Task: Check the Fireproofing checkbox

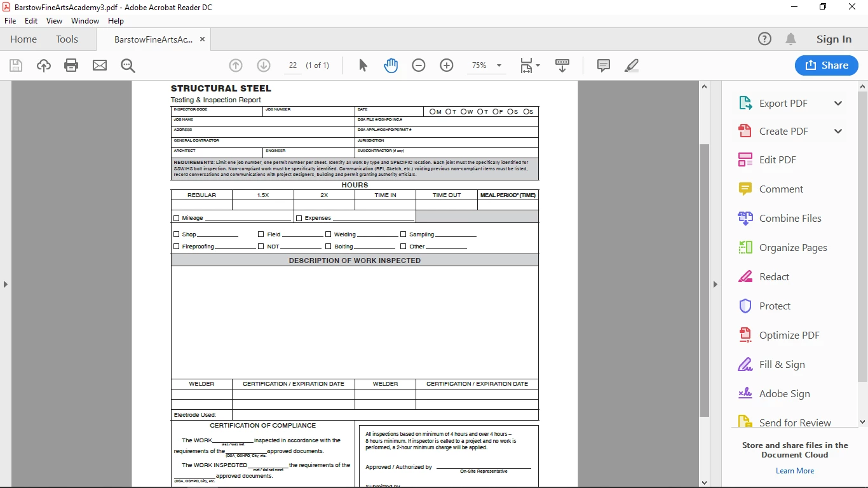Action: [177, 247]
